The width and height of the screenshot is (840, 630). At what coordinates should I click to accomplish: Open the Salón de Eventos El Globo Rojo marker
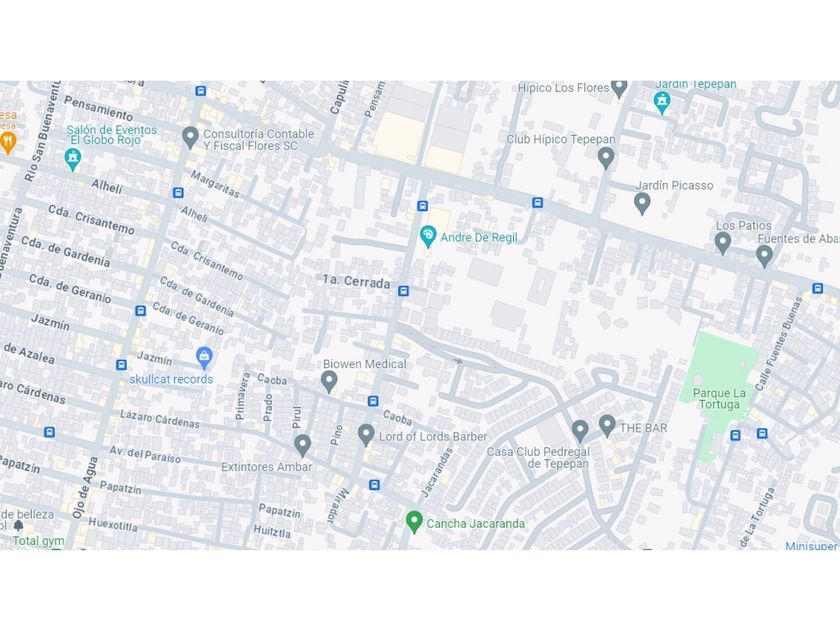pyautogui.click(x=72, y=160)
